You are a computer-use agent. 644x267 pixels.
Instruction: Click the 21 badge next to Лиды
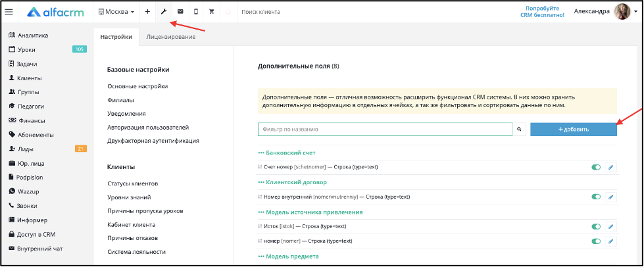[x=81, y=149]
